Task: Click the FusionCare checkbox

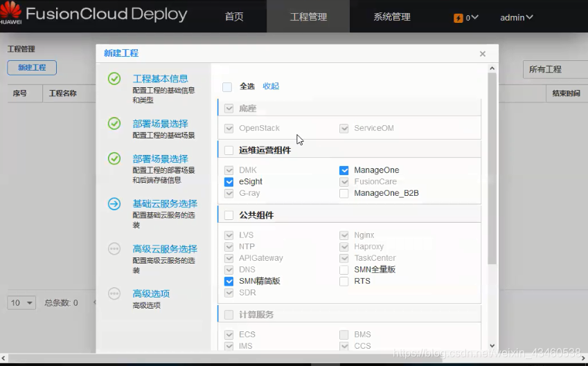Action: [344, 182]
